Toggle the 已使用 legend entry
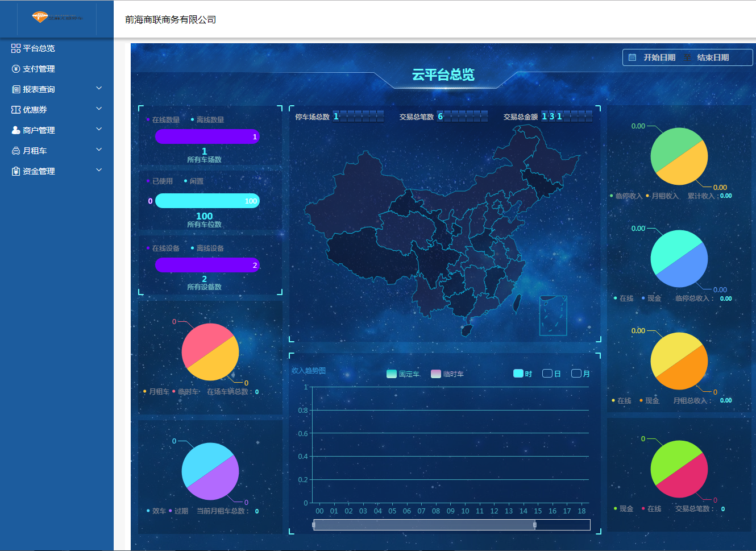 (160, 181)
